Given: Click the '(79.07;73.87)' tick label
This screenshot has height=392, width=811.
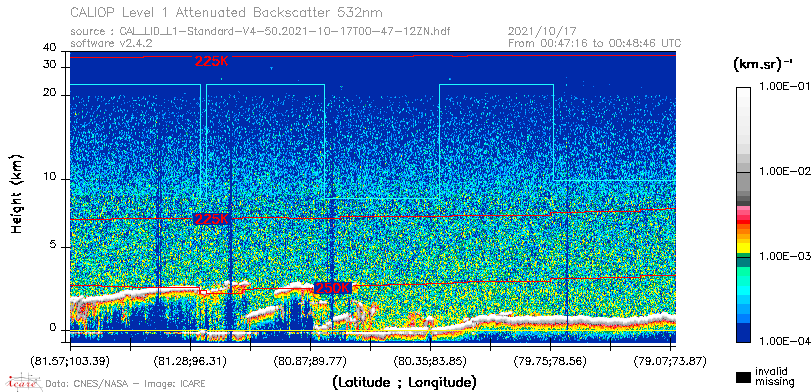Looking at the screenshot, I should click(x=670, y=360).
